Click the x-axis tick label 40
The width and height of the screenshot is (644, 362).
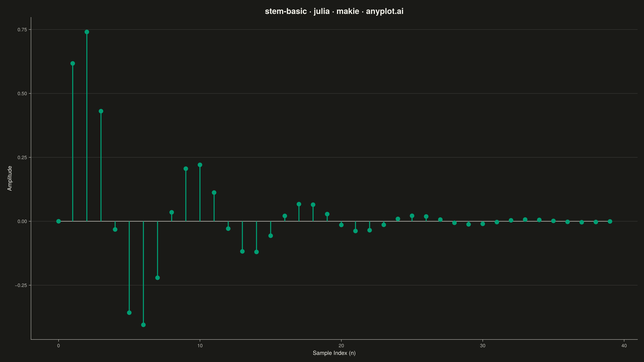[624, 346]
